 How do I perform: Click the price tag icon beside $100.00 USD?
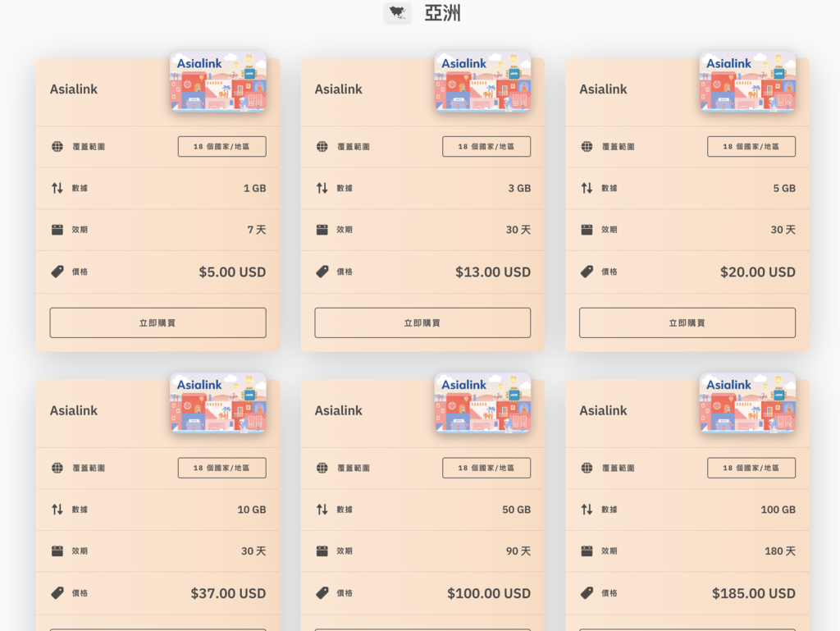[x=322, y=593]
